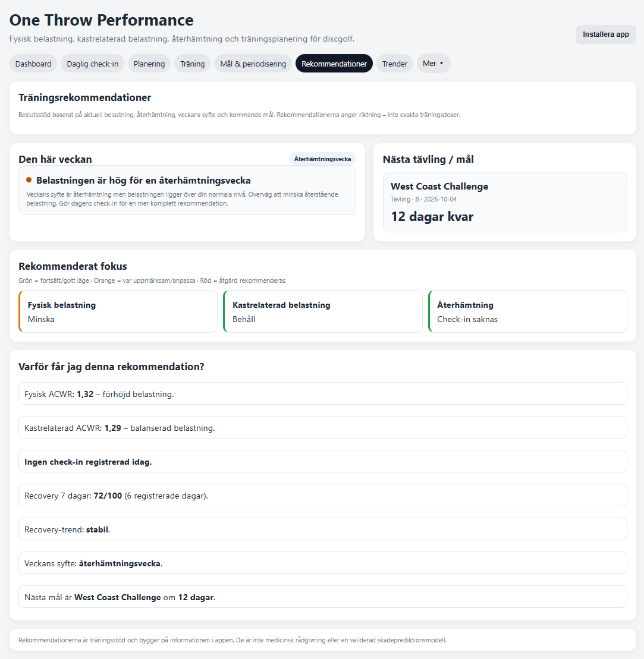Expand the Mer dropdown menu
This screenshot has height=659, width=644.
coord(433,64)
